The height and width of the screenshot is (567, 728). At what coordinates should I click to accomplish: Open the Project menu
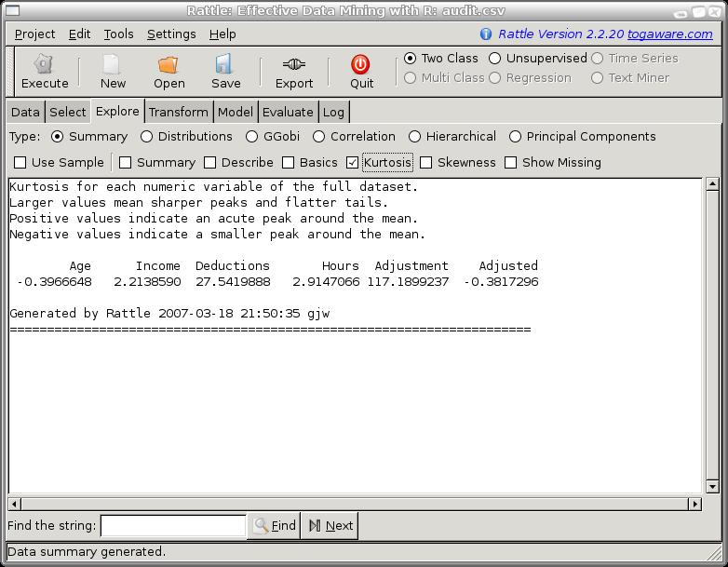(34, 34)
